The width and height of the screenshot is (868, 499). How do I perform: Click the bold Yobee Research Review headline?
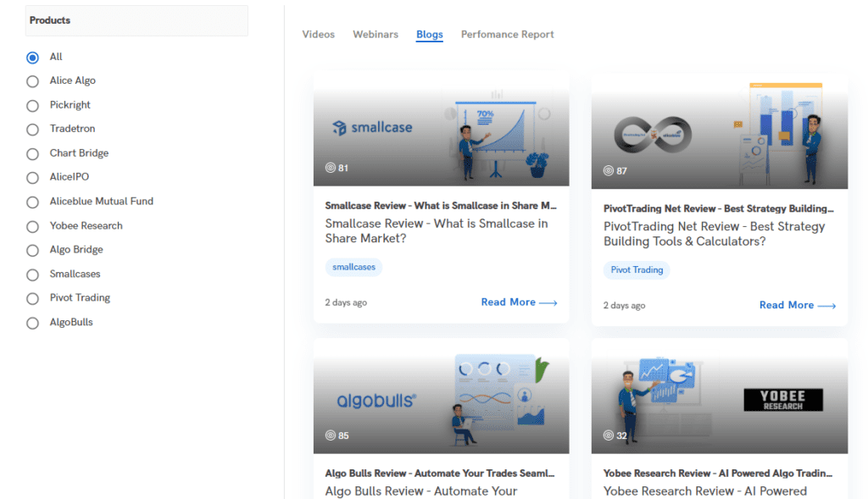718,474
